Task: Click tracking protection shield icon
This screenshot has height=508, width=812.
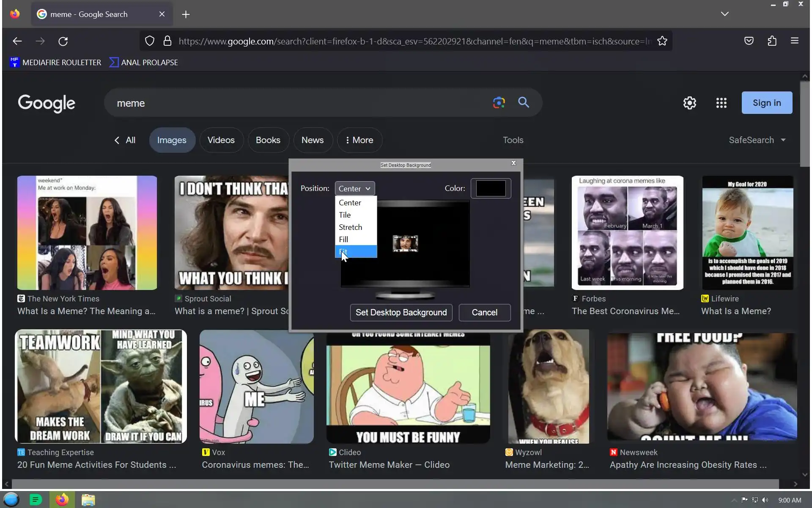Action: pos(150,41)
